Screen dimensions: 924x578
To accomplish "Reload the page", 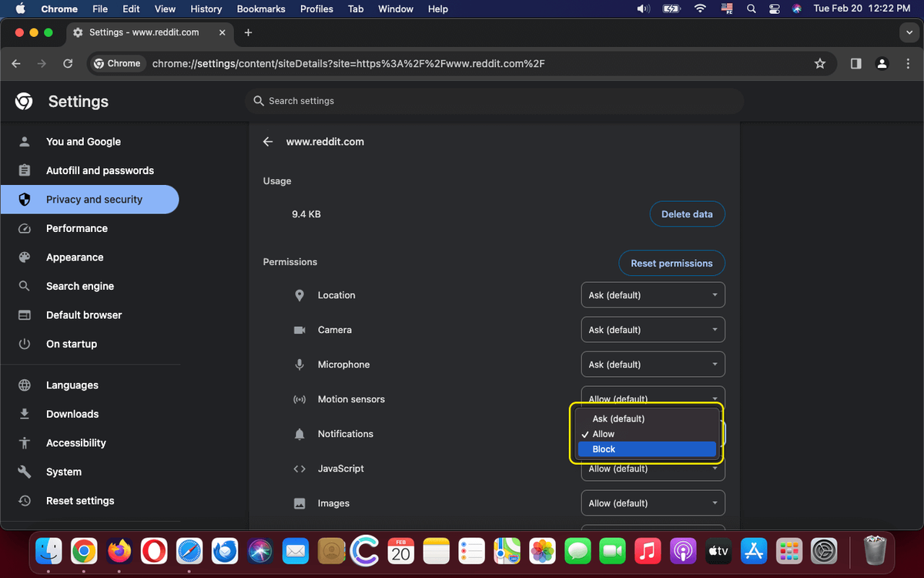I will (68, 64).
